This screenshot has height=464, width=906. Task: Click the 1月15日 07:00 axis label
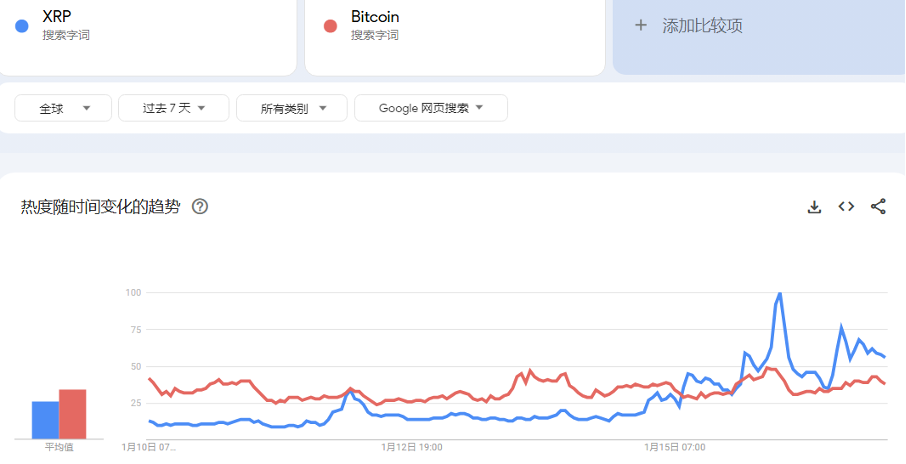point(675,446)
